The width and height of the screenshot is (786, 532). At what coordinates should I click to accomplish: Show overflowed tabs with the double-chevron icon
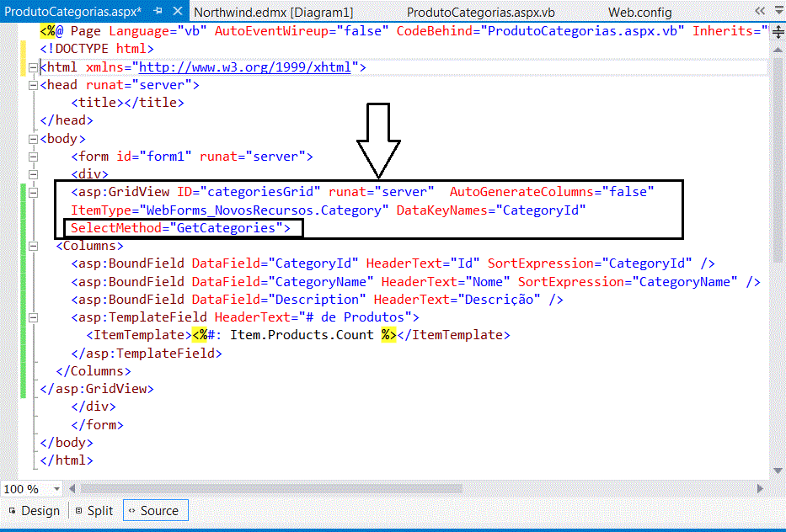point(760,10)
